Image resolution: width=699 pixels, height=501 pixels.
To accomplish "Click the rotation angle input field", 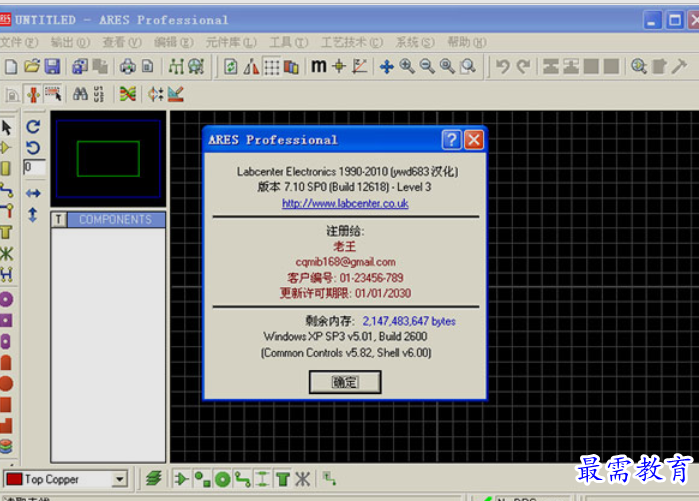I will pyautogui.click(x=34, y=168).
